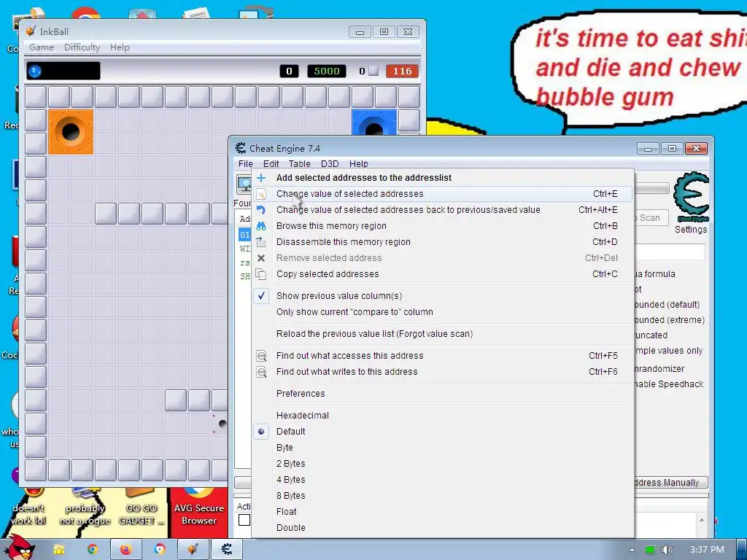Screen dimensions: 747x560
Task: Click the volume speaker tray icon
Action: click(x=667, y=550)
